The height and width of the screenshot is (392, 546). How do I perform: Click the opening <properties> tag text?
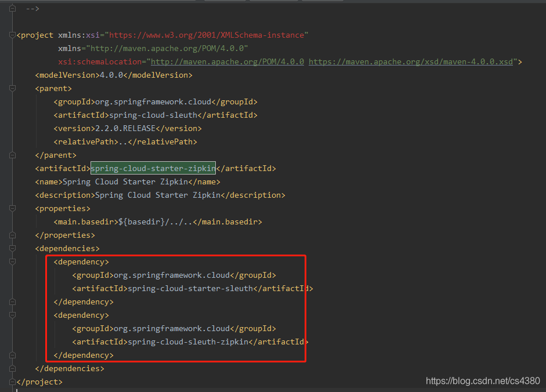(x=63, y=209)
